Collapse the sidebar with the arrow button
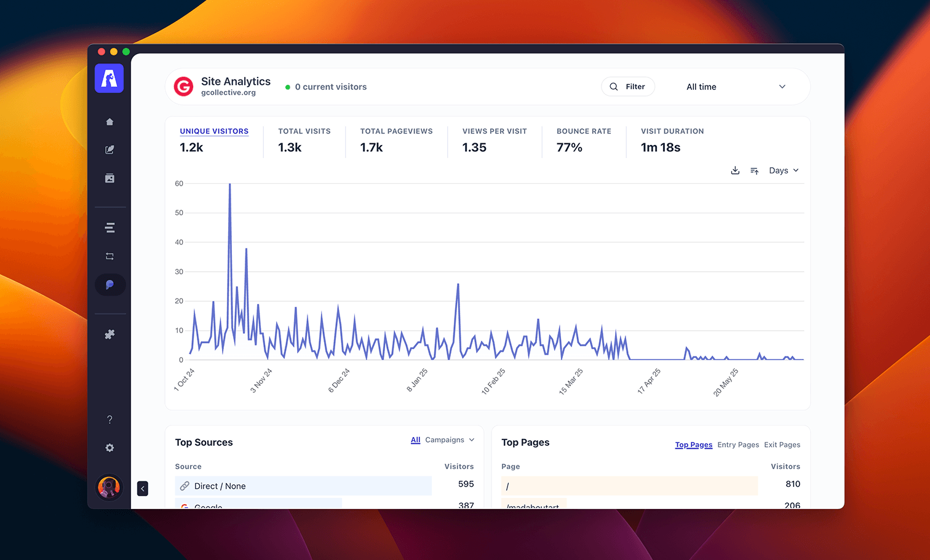 (x=143, y=489)
